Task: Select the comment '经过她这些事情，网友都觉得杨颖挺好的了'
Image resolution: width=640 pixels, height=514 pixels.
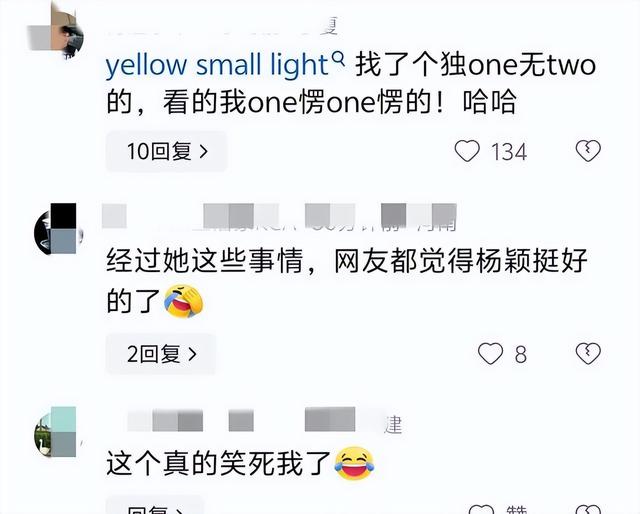Action: pyautogui.click(x=347, y=281)
